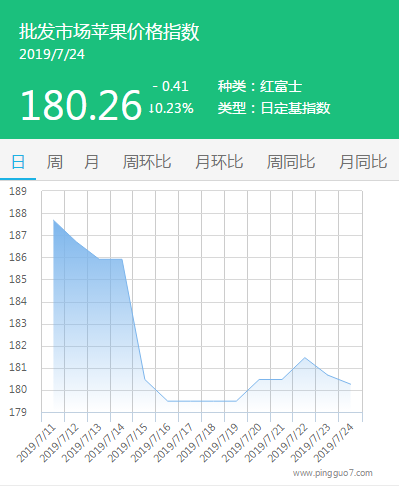The height and width of the screenshot is (486, 399).
Task: Click the y-axis label 180
Action: (18, 389)
